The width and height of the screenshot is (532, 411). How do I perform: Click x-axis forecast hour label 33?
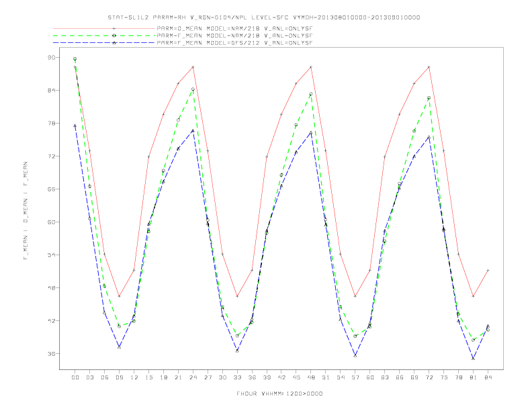tap(237, 377)
